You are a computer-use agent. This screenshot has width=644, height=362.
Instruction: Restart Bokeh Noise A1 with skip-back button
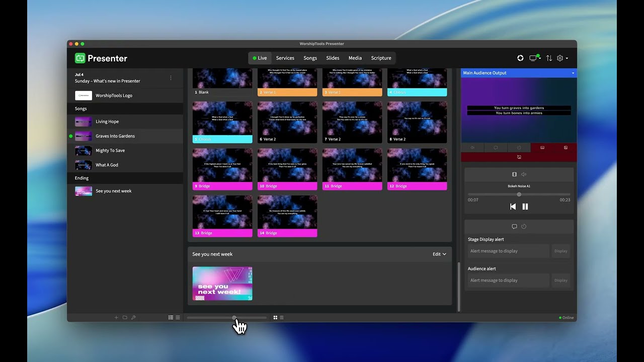tap(513, 207)
